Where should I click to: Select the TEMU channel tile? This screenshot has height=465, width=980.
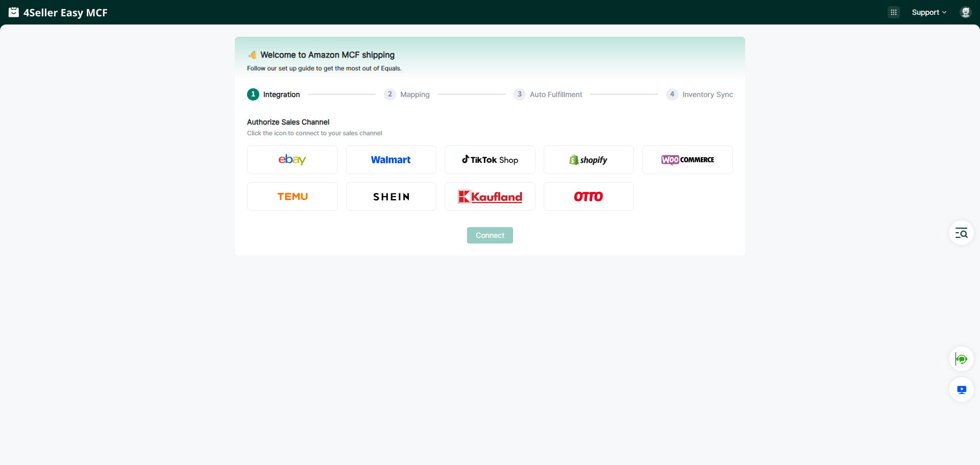pos(292,197)
